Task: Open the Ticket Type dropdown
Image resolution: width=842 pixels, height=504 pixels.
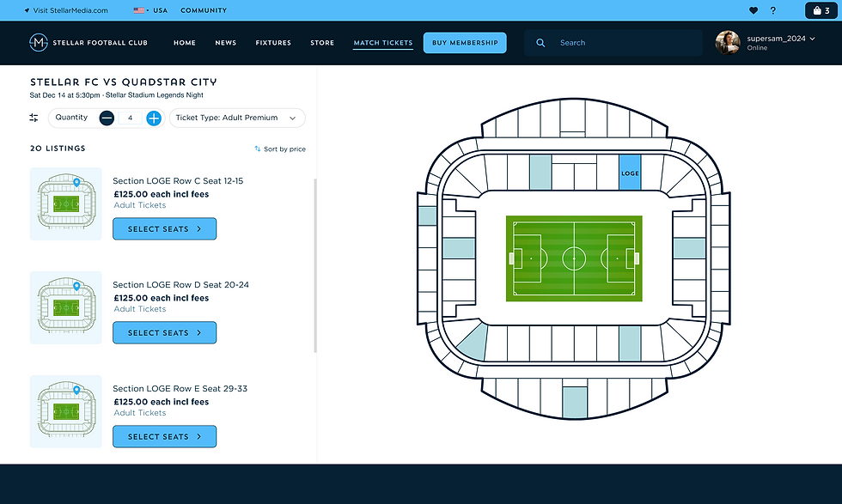Action: tap(237, 118)
